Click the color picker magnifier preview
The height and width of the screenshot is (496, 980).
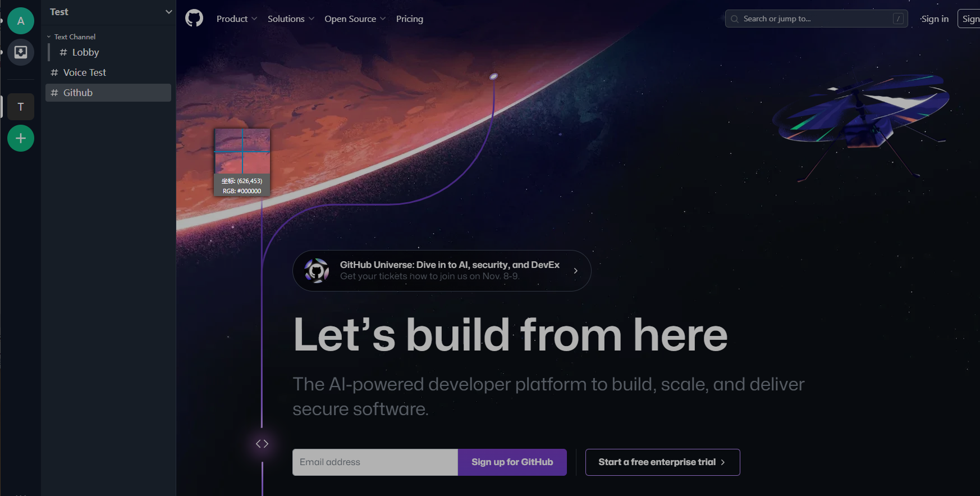(242, 151)
